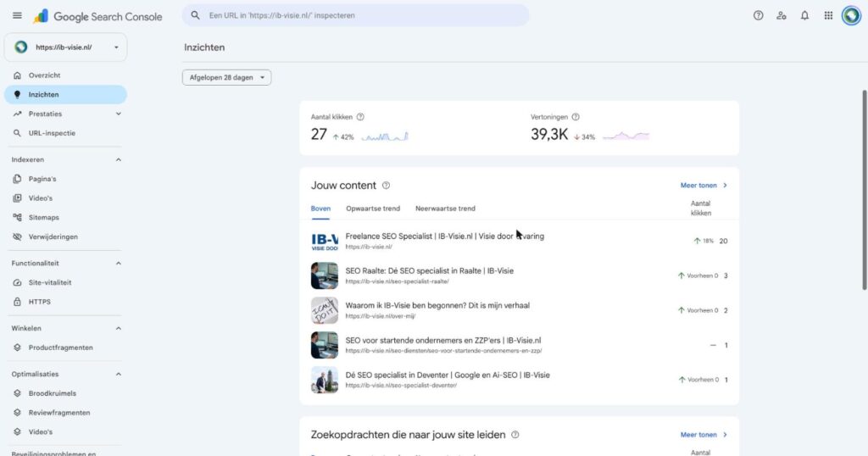
Task: Click the 39,3K impressions value
Action: 549,135
